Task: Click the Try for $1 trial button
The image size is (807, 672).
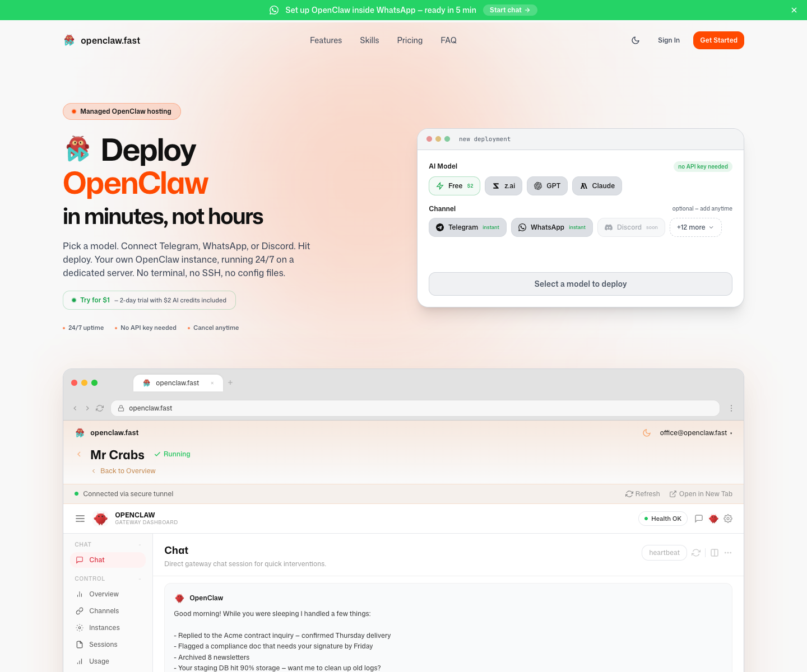Action: point(149,300)
